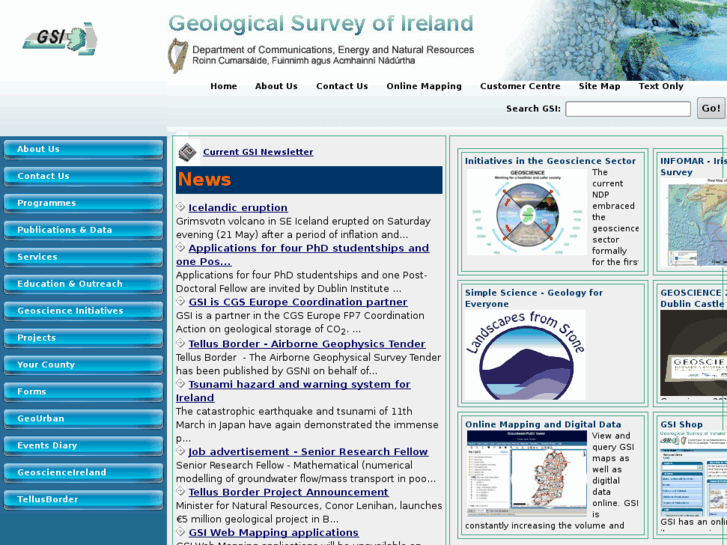Click the GSI logo in the header
The height and width of the screenshot is (545, 727).
pos(60,38)
